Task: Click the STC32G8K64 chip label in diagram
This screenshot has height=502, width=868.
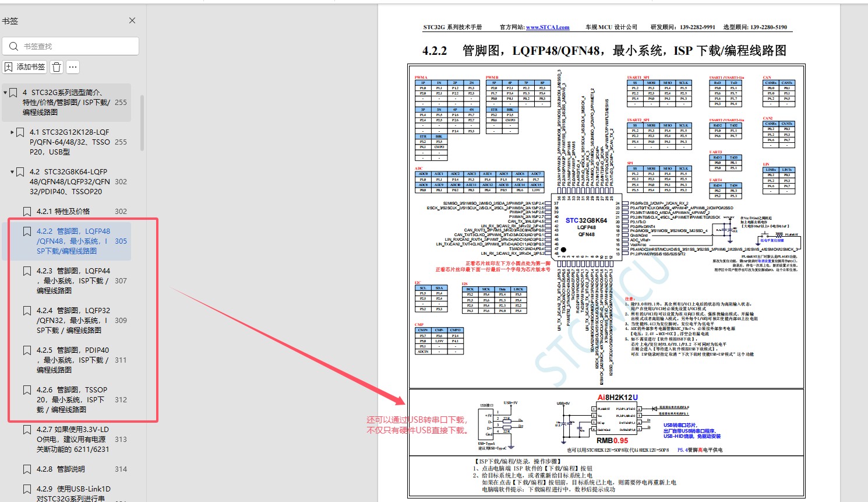Action: (586, 220)
